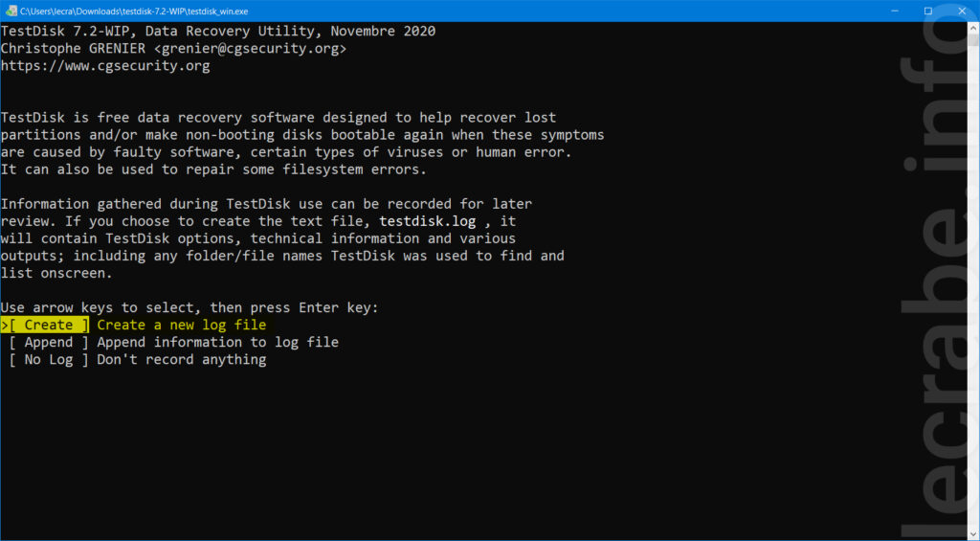Select the No Log option
This screenshot has height=541, width=980.
pyautogui.click(x=48, y=360)
